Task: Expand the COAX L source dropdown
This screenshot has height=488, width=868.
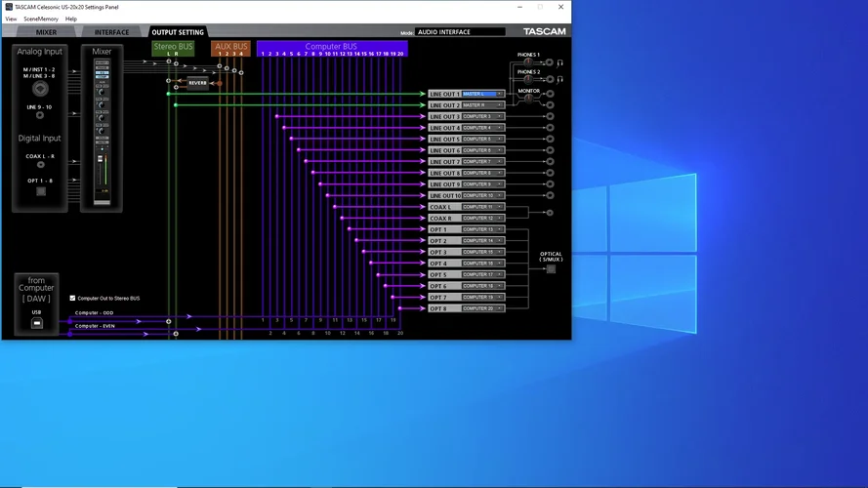Action: [482, 207]
